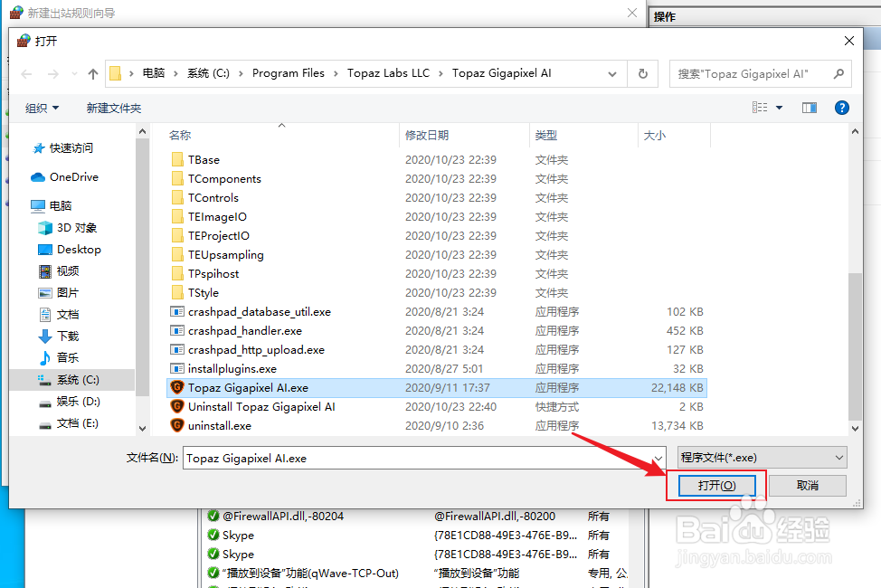Open the help question mark icon

(x=841, y=108)
